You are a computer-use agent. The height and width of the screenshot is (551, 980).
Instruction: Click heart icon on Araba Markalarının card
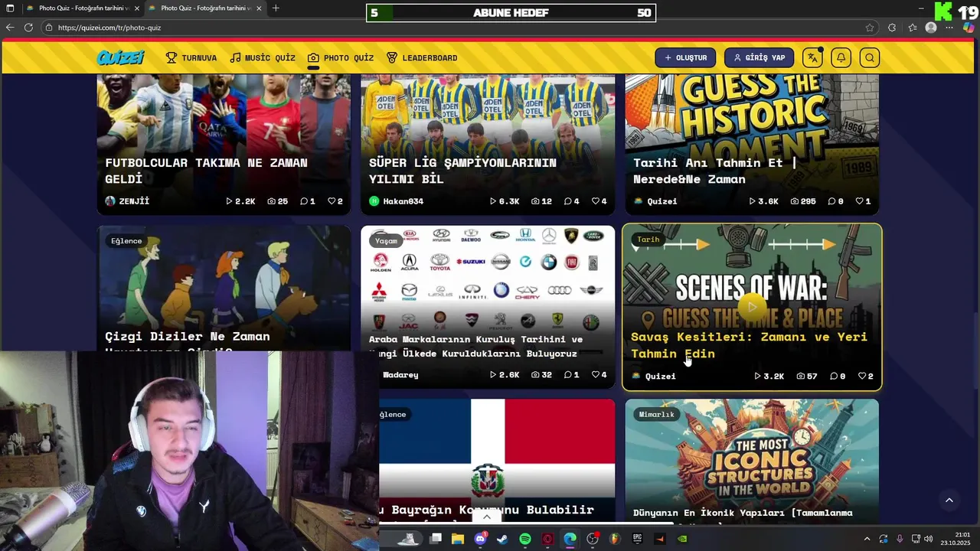tap(595, 375)
